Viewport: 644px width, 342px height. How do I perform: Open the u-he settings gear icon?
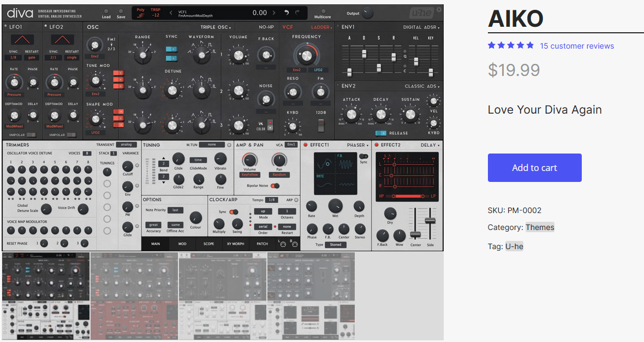coord(439,9)
